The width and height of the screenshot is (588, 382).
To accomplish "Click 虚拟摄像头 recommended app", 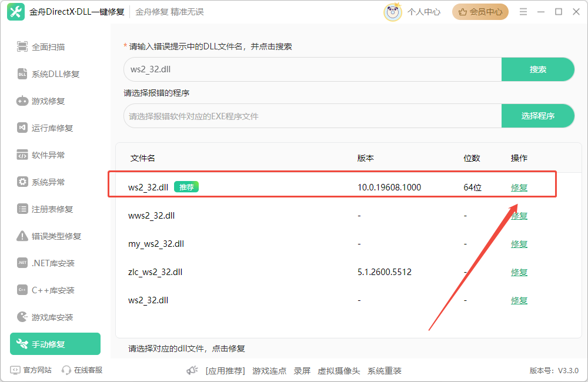I will pyautogui.click(x=339, y=371).
